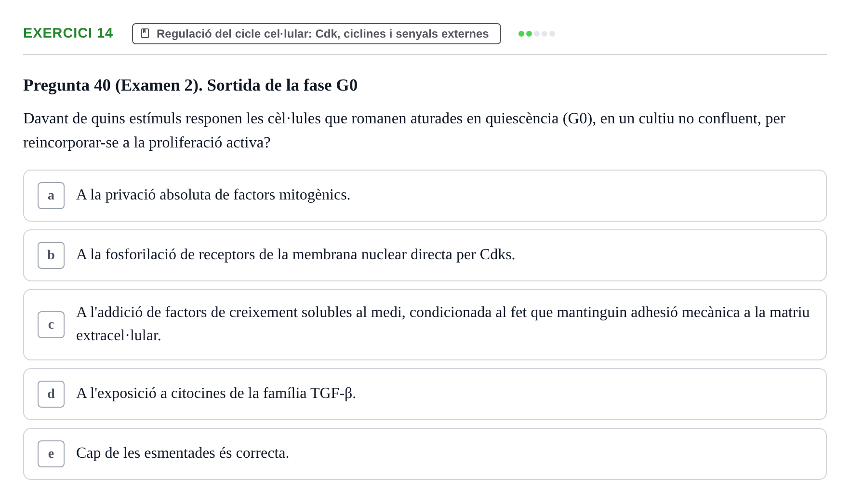Image resolution: width=850 pixels, height=504 pixels.
Task: Click the Pregunta 40 Sortida de la fase G0 title
Action: [190, 85]
